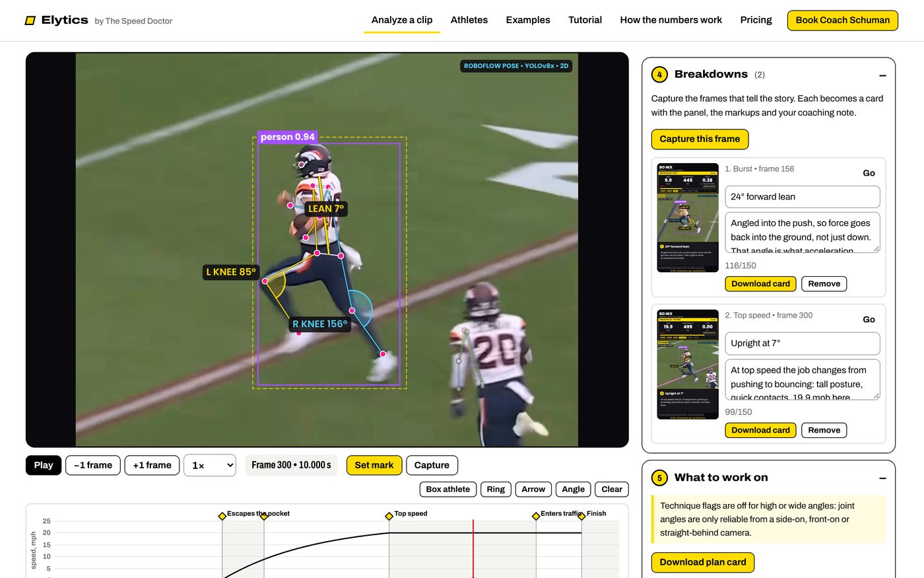Click the Top speed timeline marker
Screen dimensions: 924x578
[389, 516]
